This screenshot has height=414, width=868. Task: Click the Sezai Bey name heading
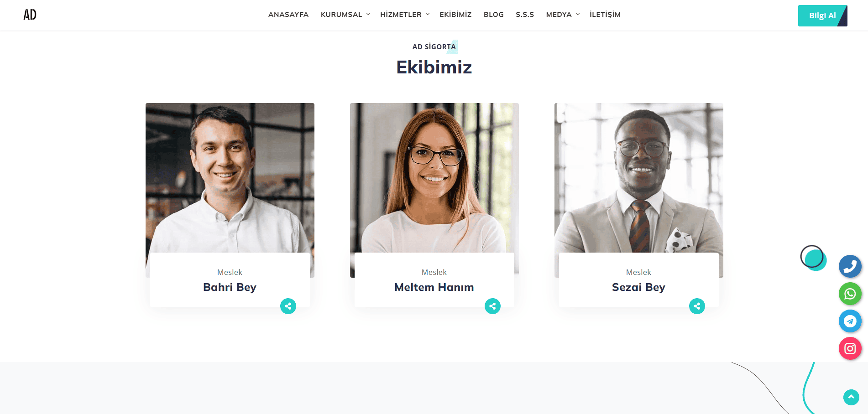click(x=638, y=287)
